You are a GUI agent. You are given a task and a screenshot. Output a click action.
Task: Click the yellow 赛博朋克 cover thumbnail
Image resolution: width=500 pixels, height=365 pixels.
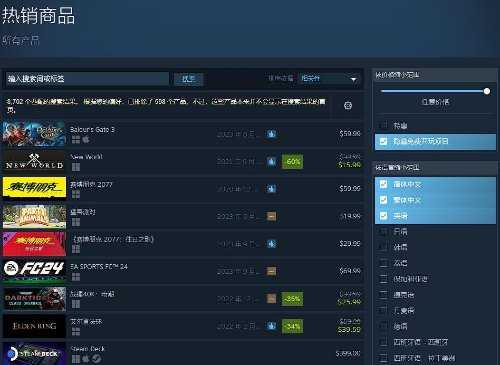(x=34, y=189)
